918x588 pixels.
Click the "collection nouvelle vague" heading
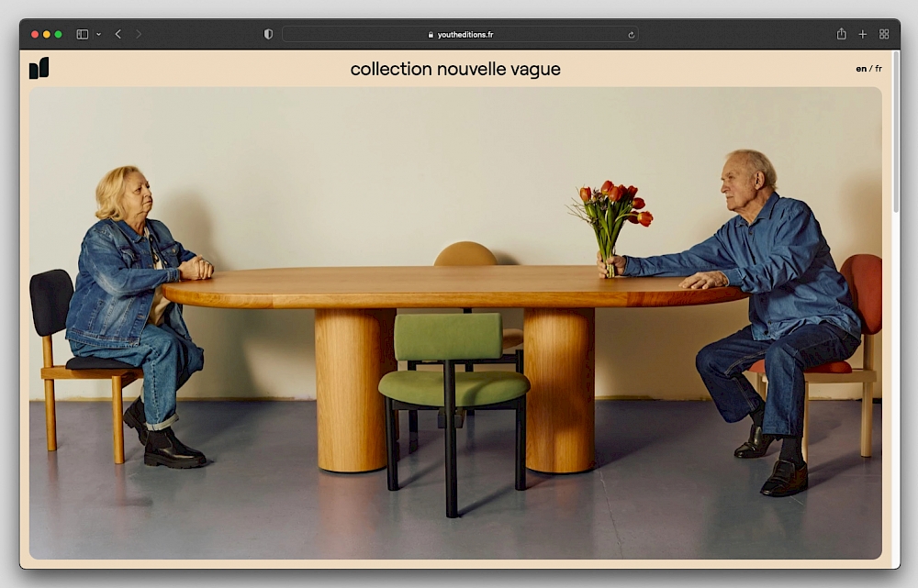point(455,69)
